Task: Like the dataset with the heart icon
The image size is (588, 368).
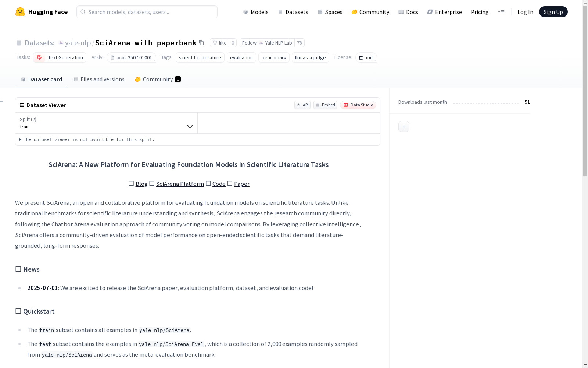Action: tap(219, 43)
